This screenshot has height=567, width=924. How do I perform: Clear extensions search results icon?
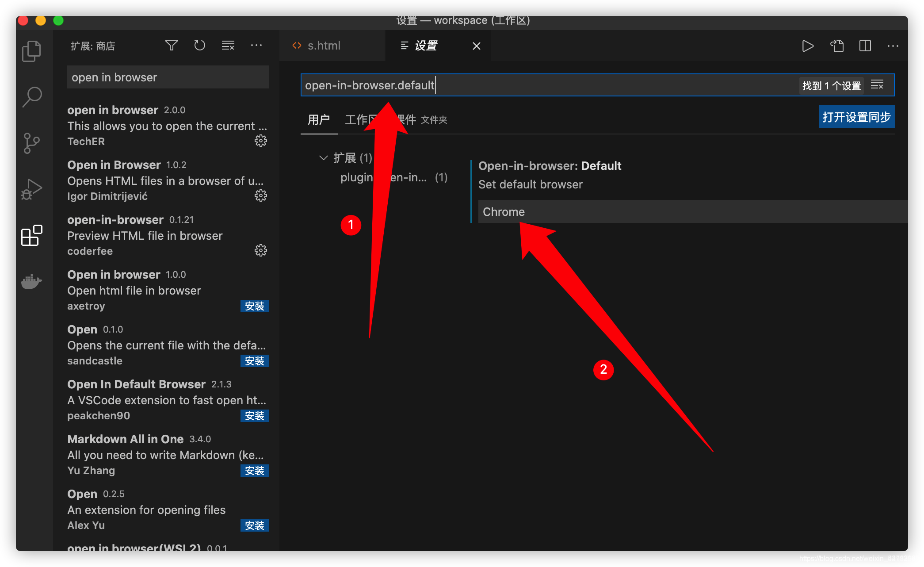coord(228,46)
